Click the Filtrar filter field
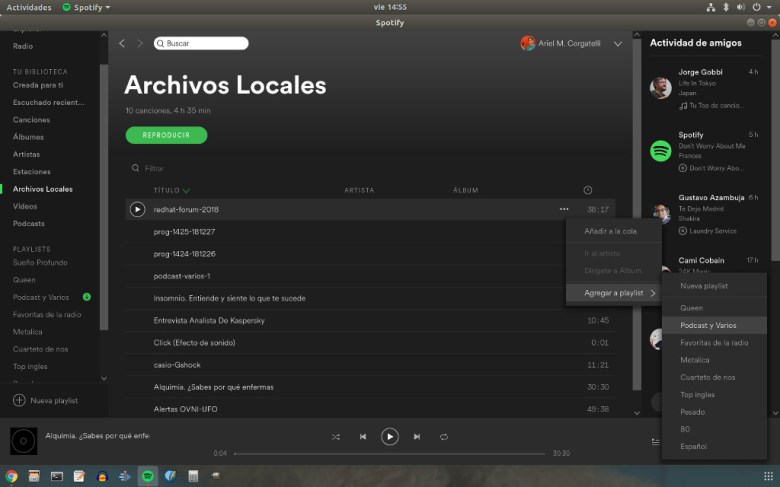The width and height of the screenshot is (780, 487). 154,168
